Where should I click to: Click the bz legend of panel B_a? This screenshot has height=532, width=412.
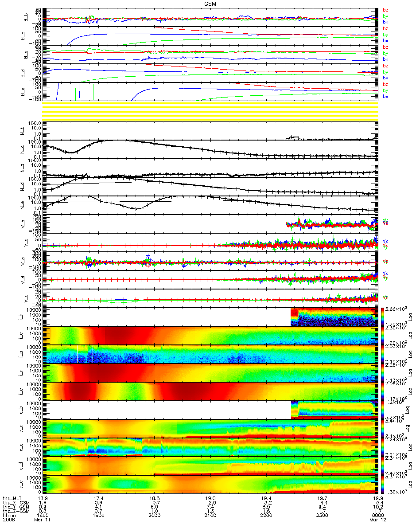(385, 47)
